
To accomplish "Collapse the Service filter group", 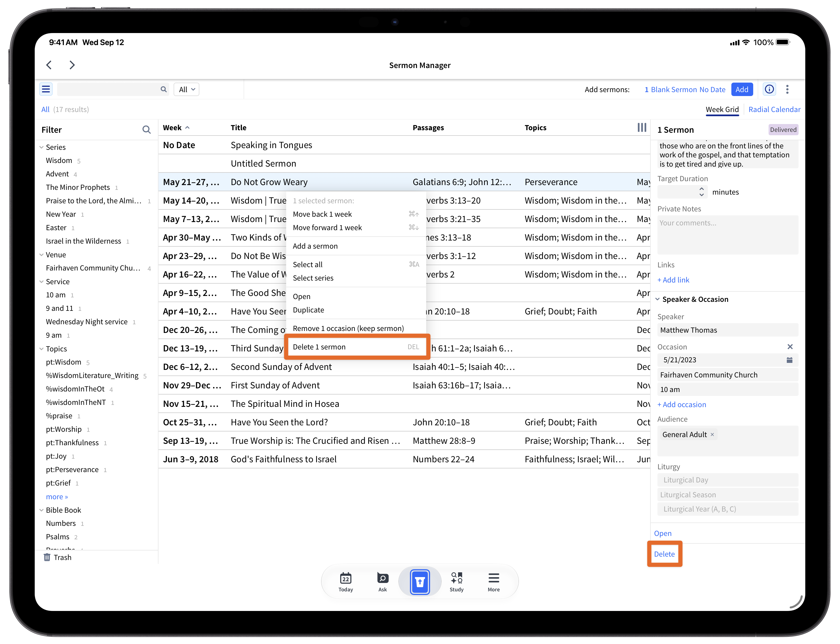I will [41, 281].
